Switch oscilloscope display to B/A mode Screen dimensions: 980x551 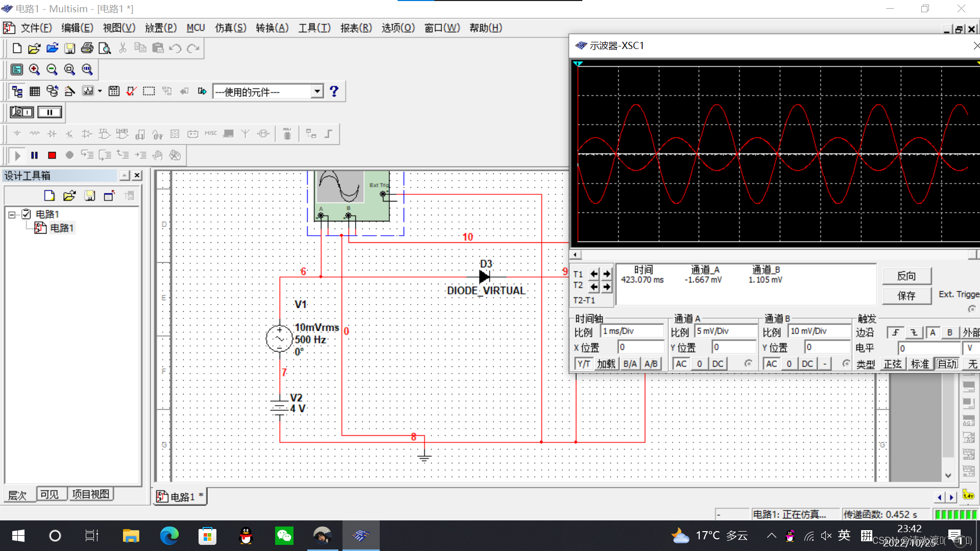pos(630,364)
